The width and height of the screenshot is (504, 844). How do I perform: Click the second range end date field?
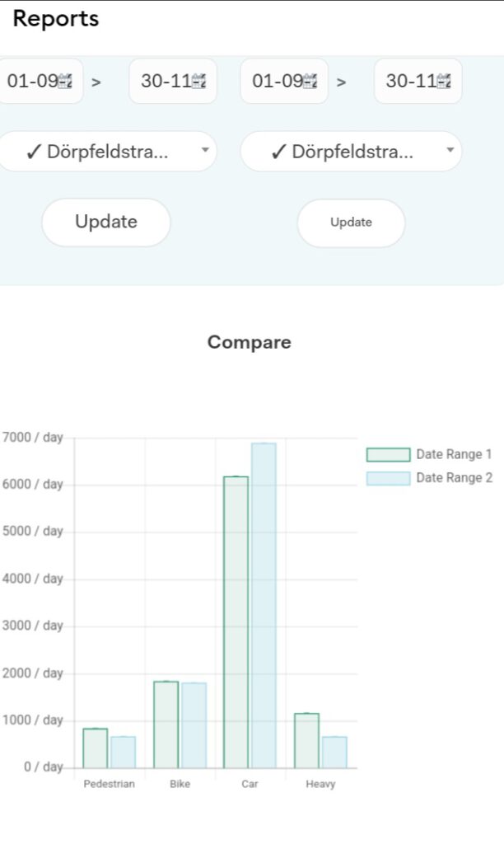click(x=408, y=82)
